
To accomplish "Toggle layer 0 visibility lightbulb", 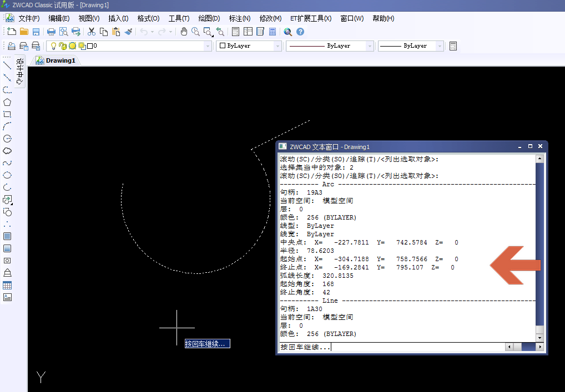I will click(53, 45).
